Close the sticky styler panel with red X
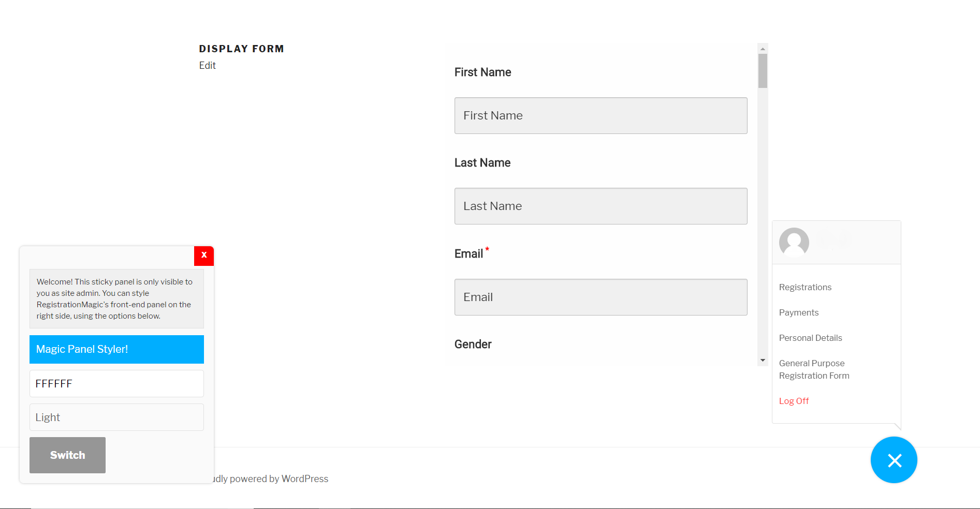This screenshot has height=509, width=980. point(204,256)
